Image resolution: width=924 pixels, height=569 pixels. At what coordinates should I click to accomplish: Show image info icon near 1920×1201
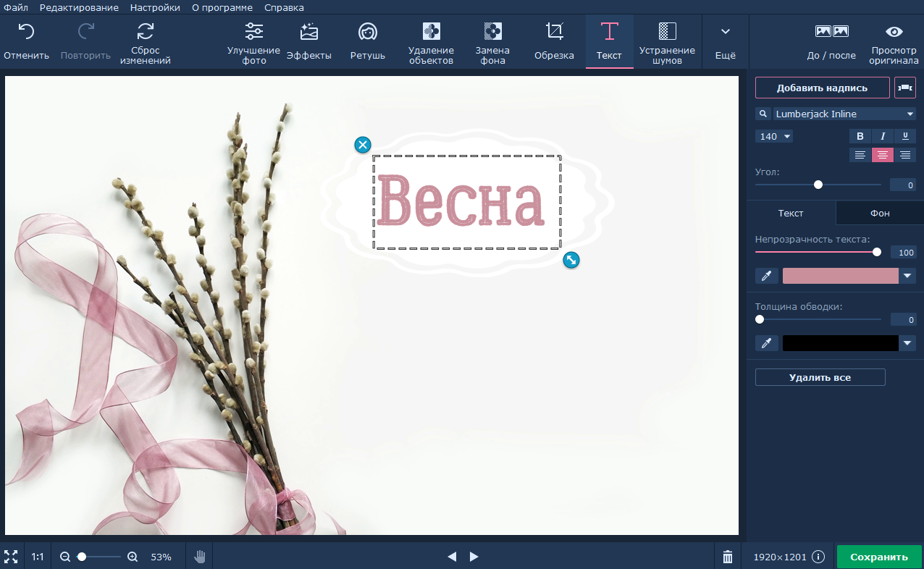pos(818,557)
